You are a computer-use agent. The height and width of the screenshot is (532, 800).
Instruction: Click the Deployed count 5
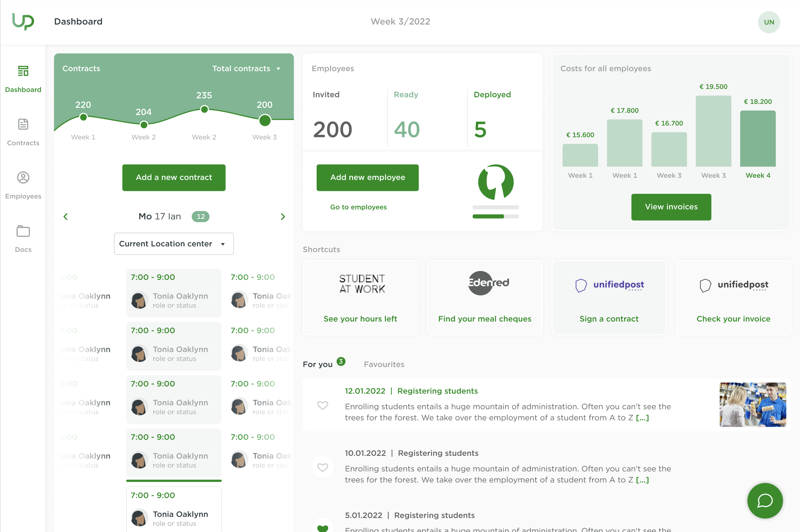tap(480, 130)
